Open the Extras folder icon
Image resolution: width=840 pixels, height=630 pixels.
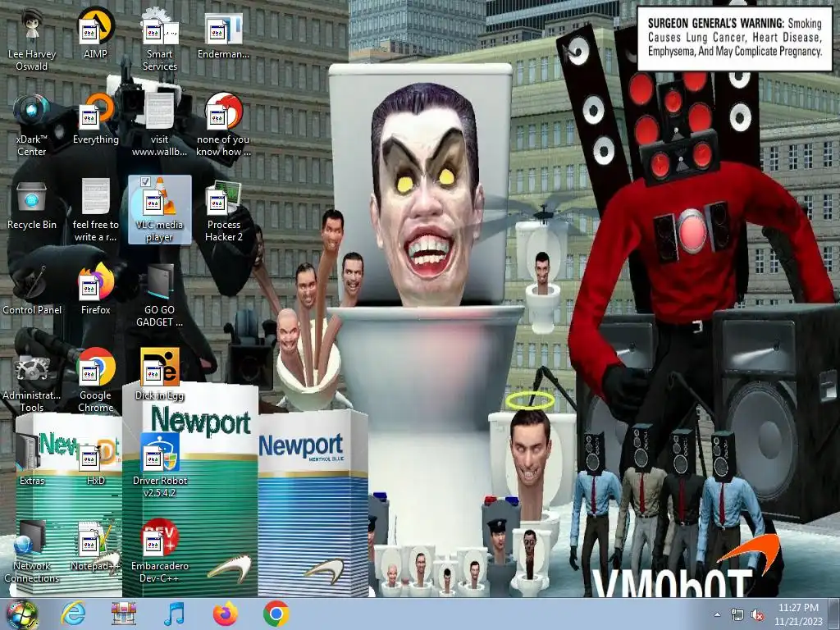[32, 460]
